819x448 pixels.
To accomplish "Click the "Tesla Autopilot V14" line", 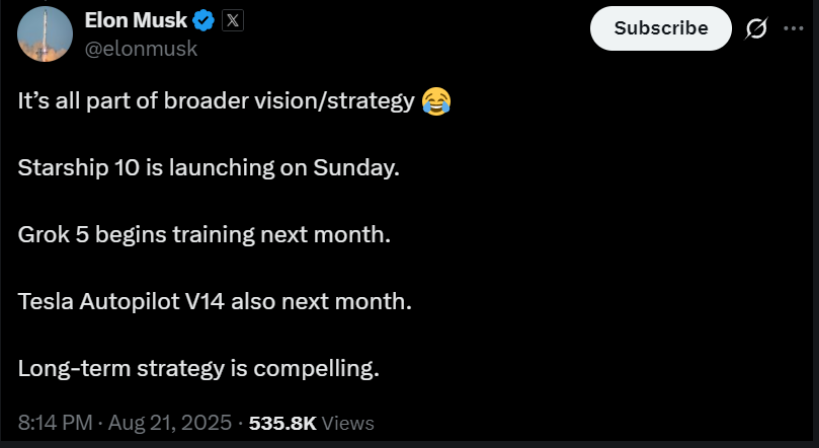I will point(215,302).
